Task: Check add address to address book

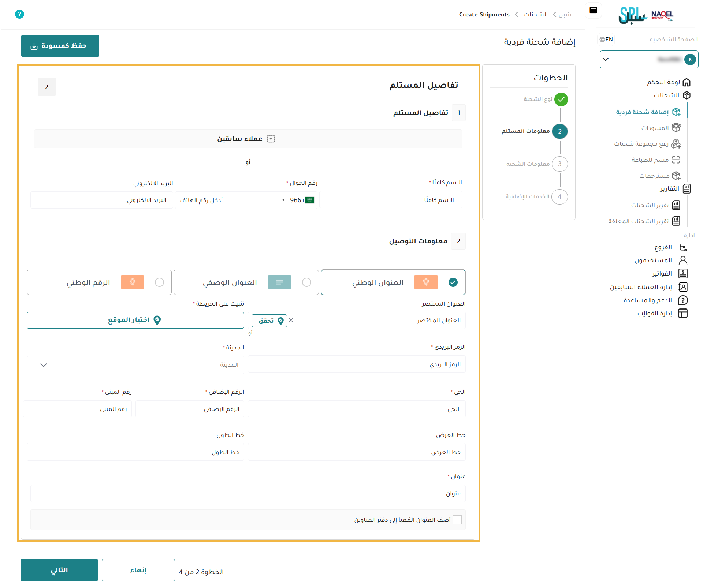Action: coord(457,520)
